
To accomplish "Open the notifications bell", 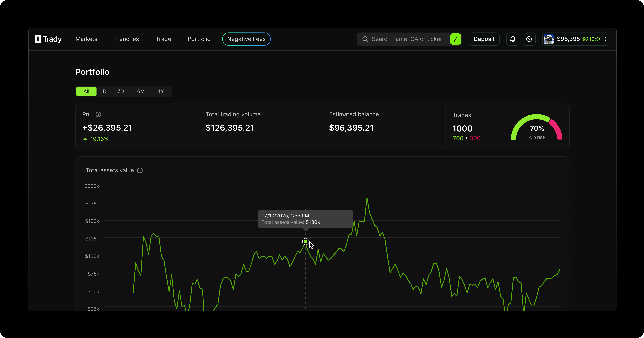I will [x=512, y=39].
